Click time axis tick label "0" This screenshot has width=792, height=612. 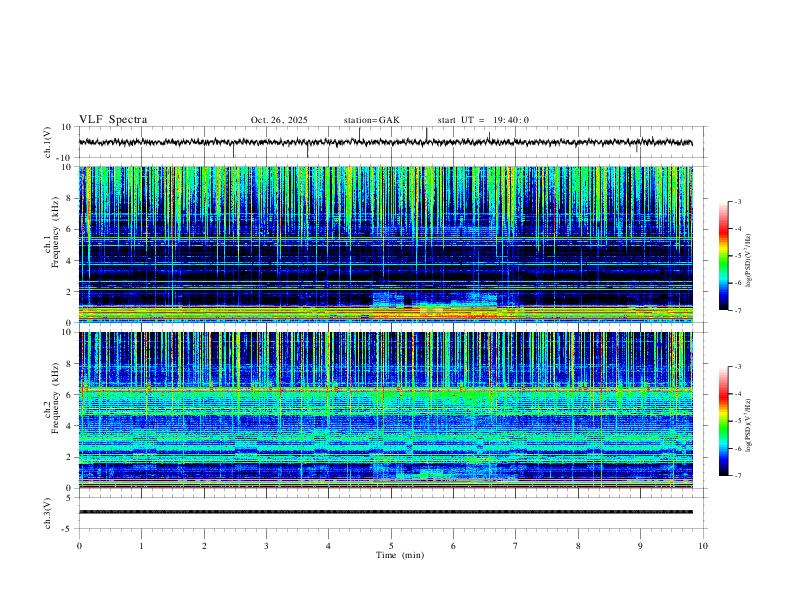(79, 546)
